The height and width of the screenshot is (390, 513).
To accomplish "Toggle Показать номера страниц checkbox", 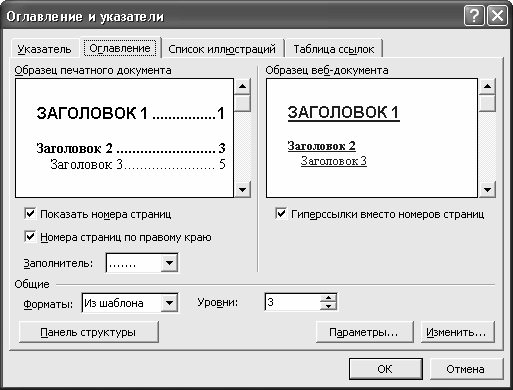I will 30,214.
